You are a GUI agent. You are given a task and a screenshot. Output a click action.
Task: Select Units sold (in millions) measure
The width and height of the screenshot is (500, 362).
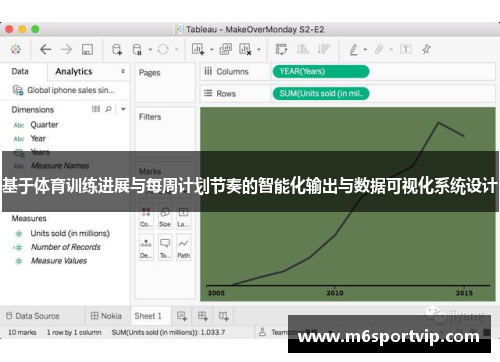[70, 233]
